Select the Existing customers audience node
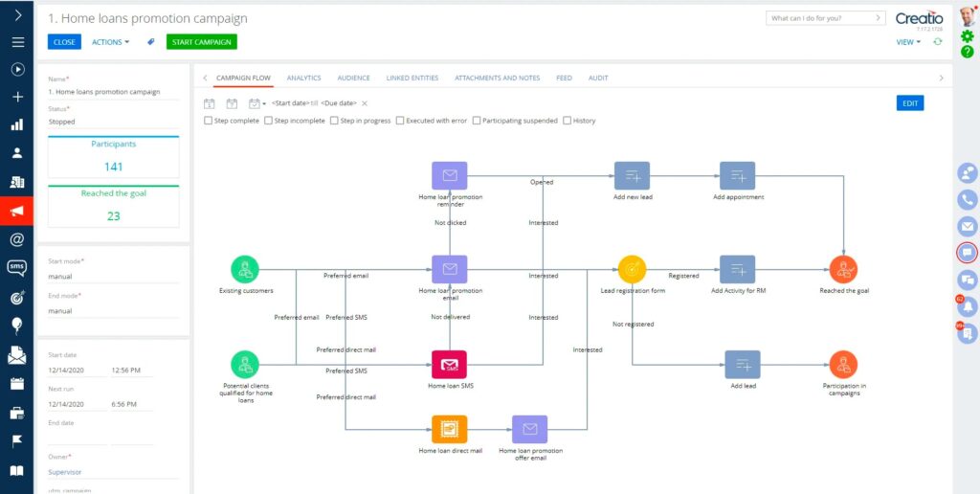980x494 pixels. tap(245, 270)
